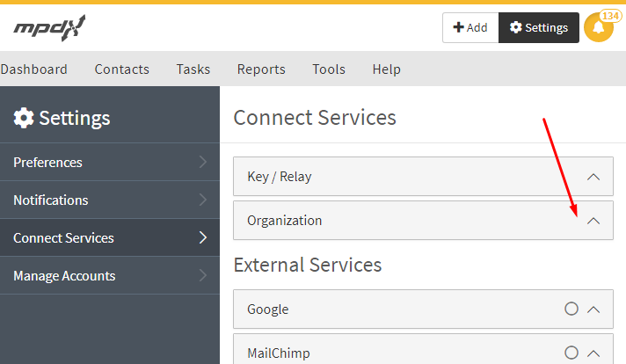Open the Settings button in header
Screen dimensions: 626x364
(539, 28)
